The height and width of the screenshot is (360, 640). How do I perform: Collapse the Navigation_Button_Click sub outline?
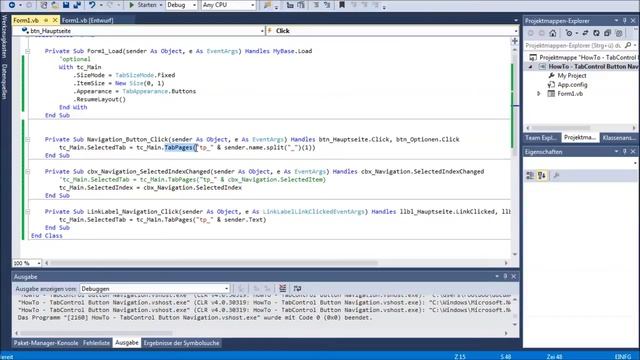coord(28,139)
